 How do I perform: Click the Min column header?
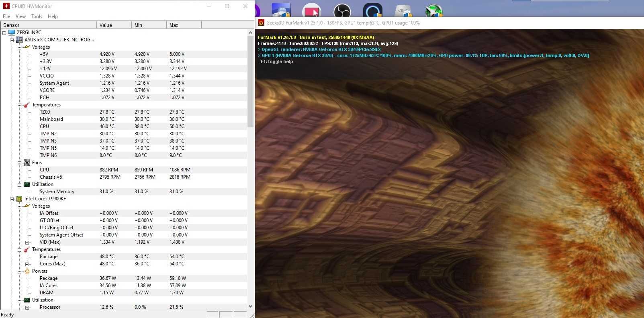click(x=149, y=25)
